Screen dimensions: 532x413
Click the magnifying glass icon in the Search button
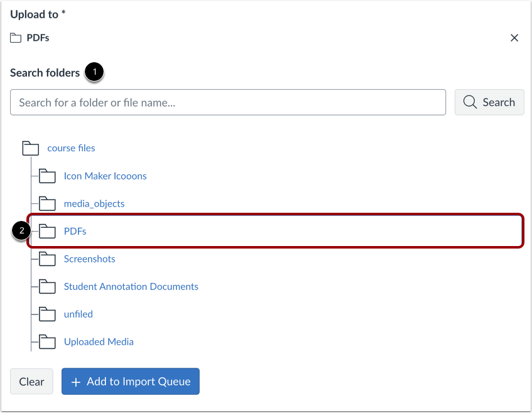(470, 102)
